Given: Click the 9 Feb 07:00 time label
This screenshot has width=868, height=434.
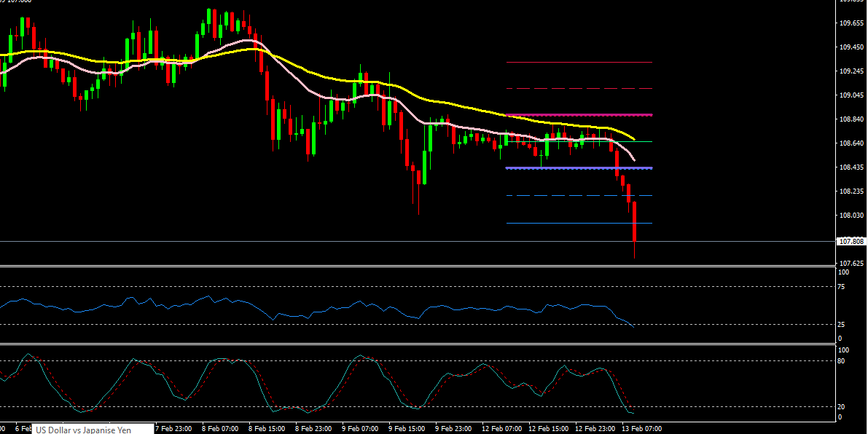Looking at the screenshot, I should click(x=360, y=428).
